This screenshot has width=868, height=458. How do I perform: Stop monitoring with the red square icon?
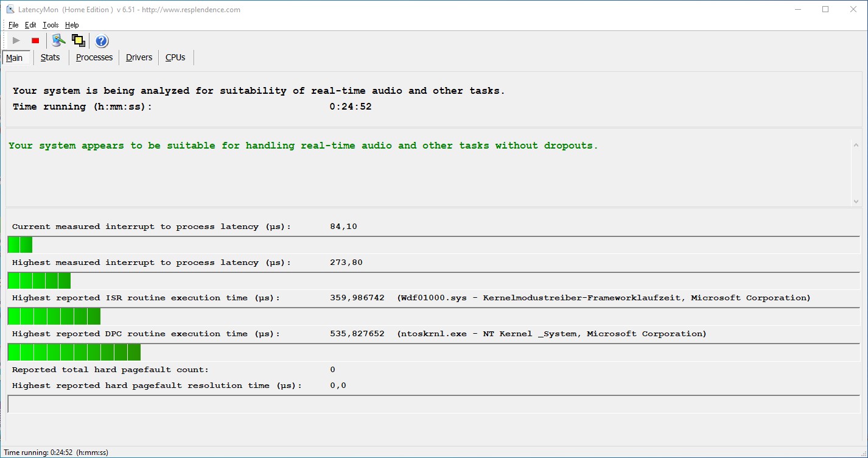pyautogui.click(x=35, y=41)
